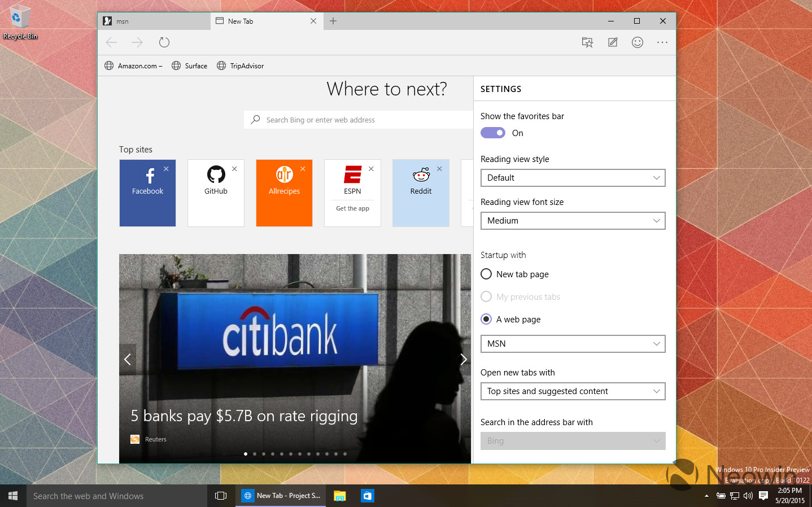Viewport: 812px width, 507px height.
Task: Select the New tab page startup option
Action: click(486, 274)
